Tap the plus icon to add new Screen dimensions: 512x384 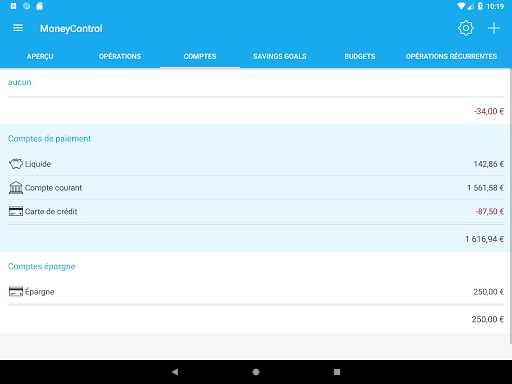[x=494, y=28]
